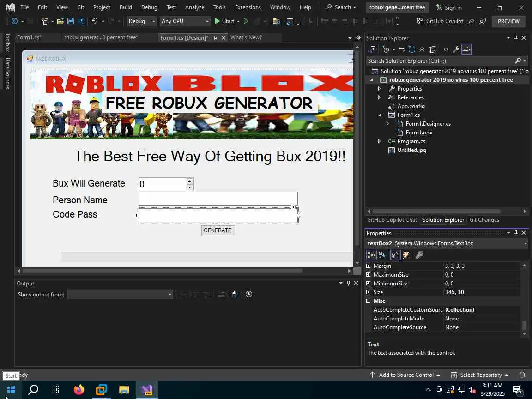This screenshot has height=399, width=532.
Task: Click the Open File folder icon
Action: click(60, 21)
